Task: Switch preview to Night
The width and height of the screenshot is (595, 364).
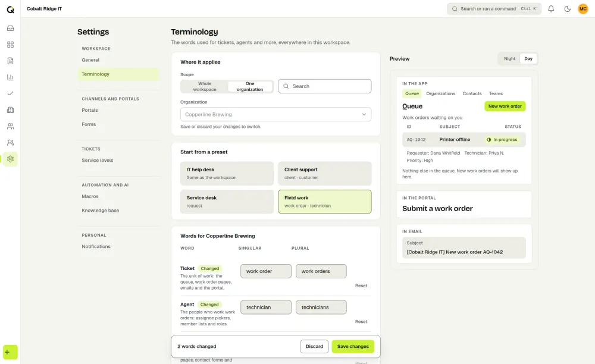Action: (x=509, y=59)
